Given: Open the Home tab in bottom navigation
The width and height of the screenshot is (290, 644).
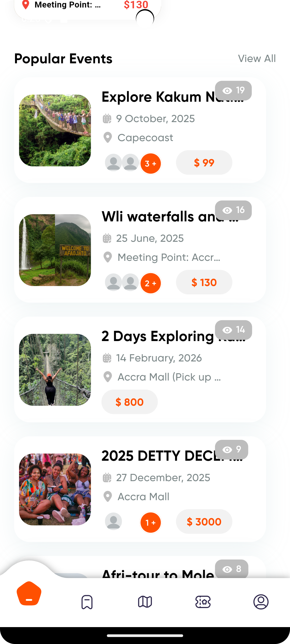Looking at the screenshot, I should [x=29, y=594].
